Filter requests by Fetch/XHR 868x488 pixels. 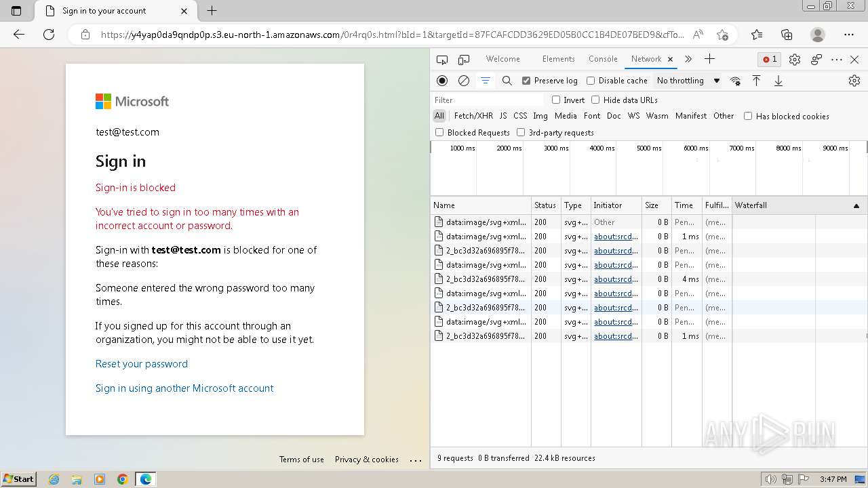click(x=473, y=116)
